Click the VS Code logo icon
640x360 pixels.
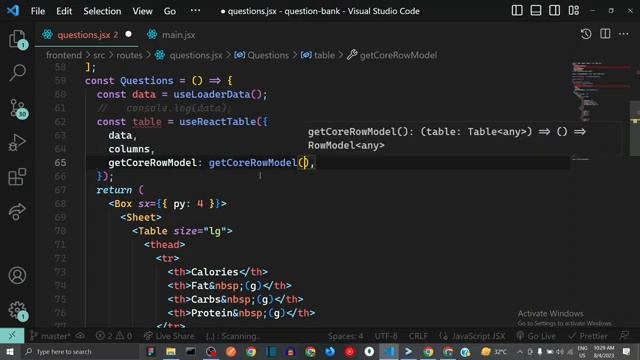[x=13, y=11]
